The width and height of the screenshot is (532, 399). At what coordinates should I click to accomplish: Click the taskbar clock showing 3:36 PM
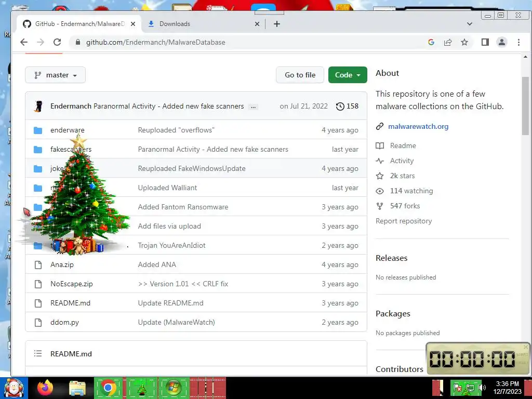click(x=507, y=388)
